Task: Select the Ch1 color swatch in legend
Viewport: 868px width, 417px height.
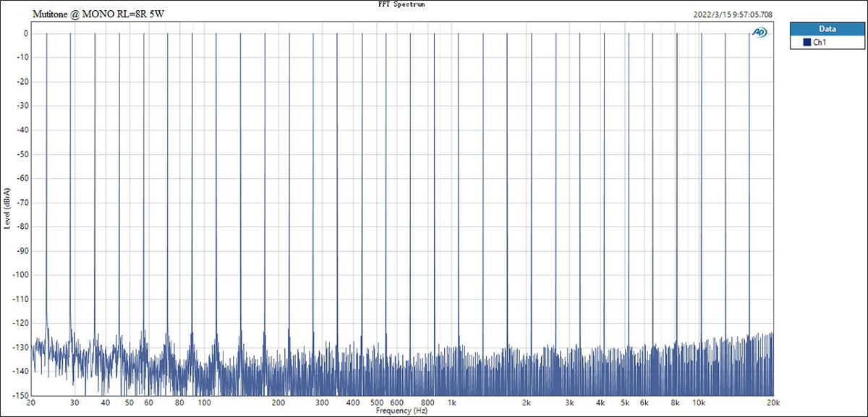Action: point(807,43)
